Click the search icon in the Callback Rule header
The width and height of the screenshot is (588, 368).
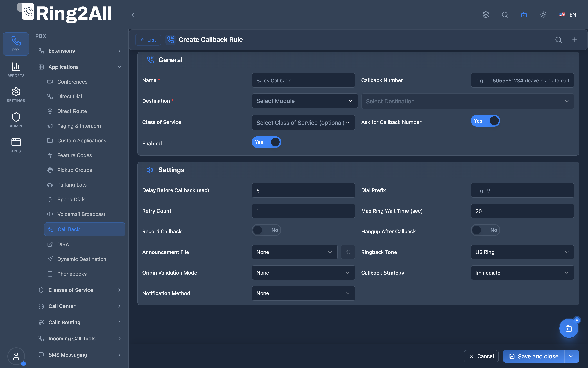pos(559,40)
